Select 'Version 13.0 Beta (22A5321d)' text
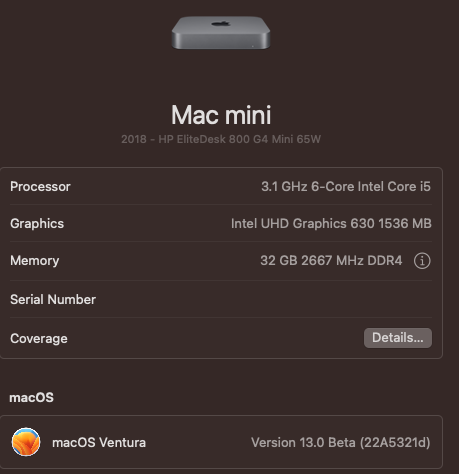 (x=341, y=443)
